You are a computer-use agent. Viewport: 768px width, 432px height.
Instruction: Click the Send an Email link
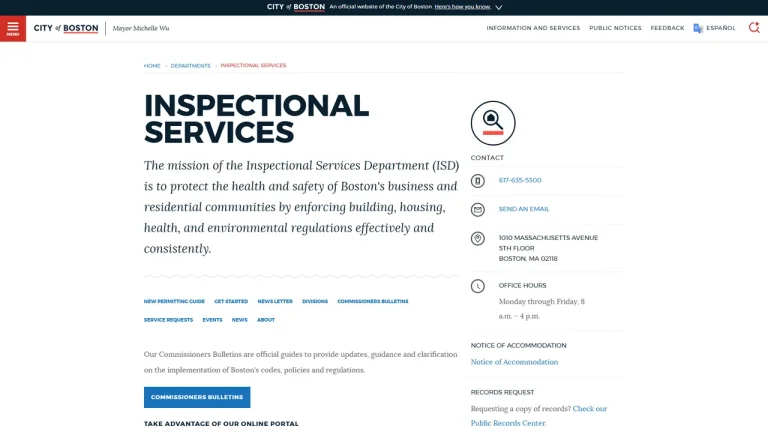point(524,209)
